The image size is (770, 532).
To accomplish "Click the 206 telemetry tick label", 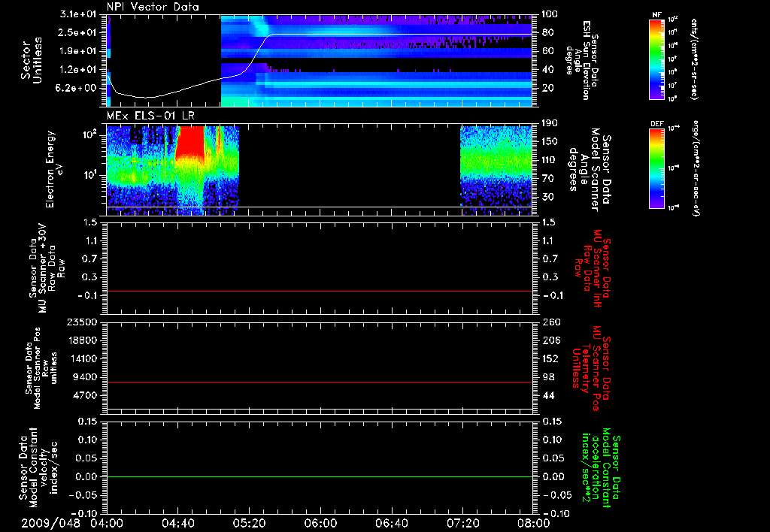I will 551,340.
